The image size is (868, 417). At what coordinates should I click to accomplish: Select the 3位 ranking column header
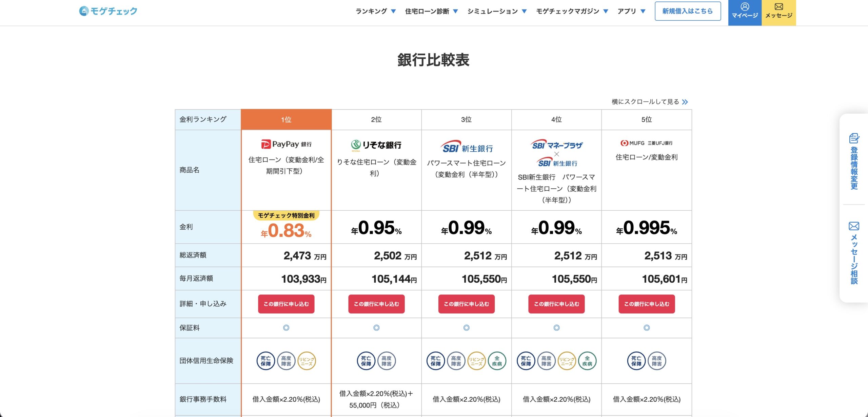(466, 119)
